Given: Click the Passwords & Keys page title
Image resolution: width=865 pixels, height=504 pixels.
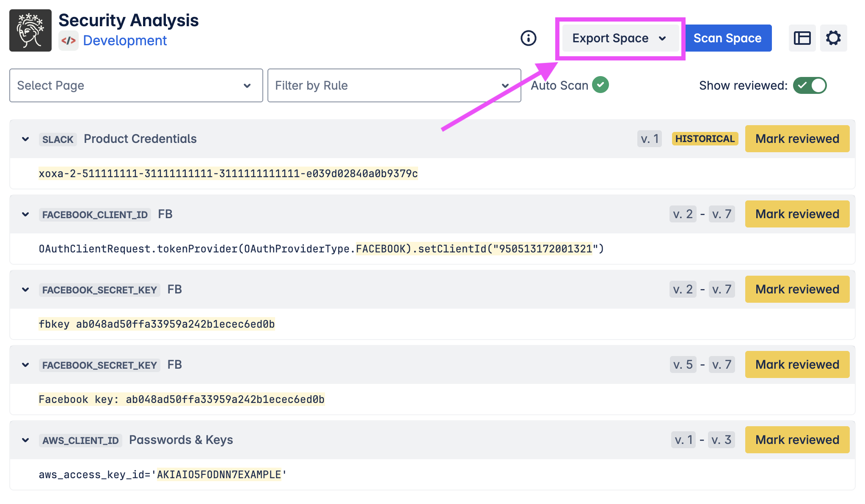Looking at the screenshot, I should [x=181, y=440].
